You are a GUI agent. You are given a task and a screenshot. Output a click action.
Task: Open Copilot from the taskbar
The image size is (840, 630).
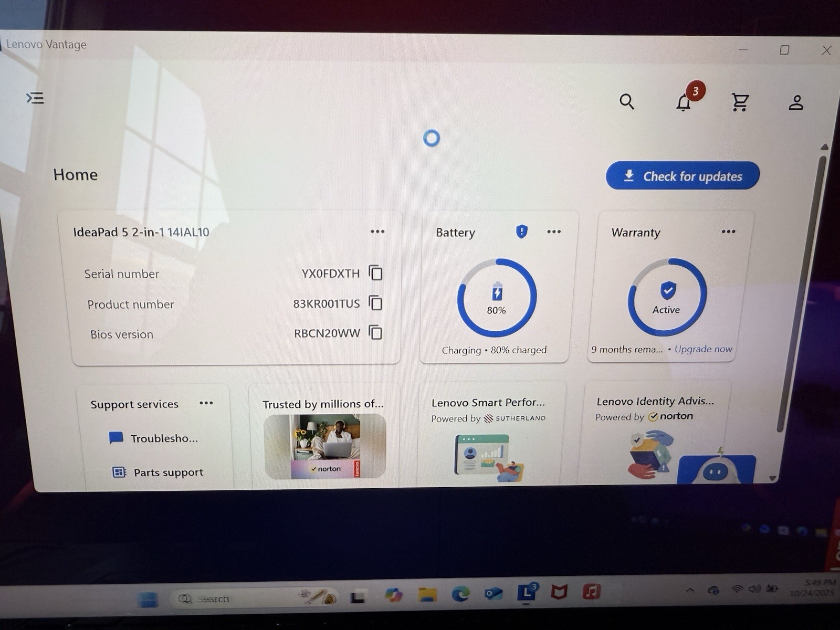[393, 595]
